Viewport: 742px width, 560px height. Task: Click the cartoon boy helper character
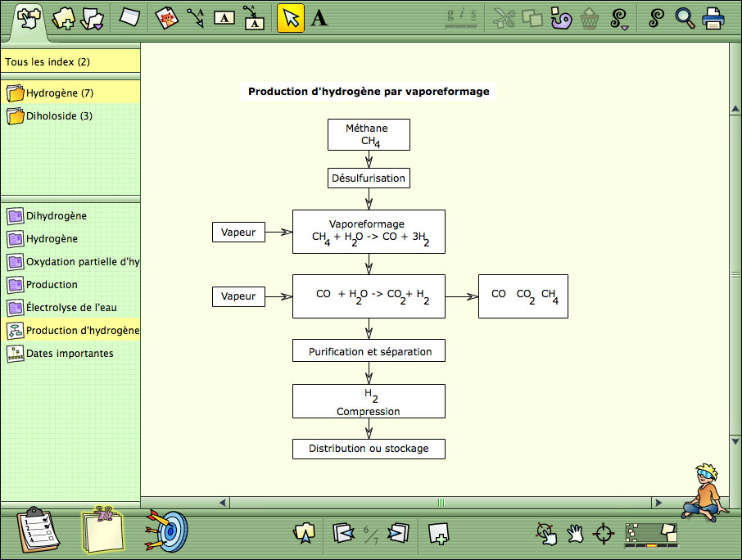point(706,492)
